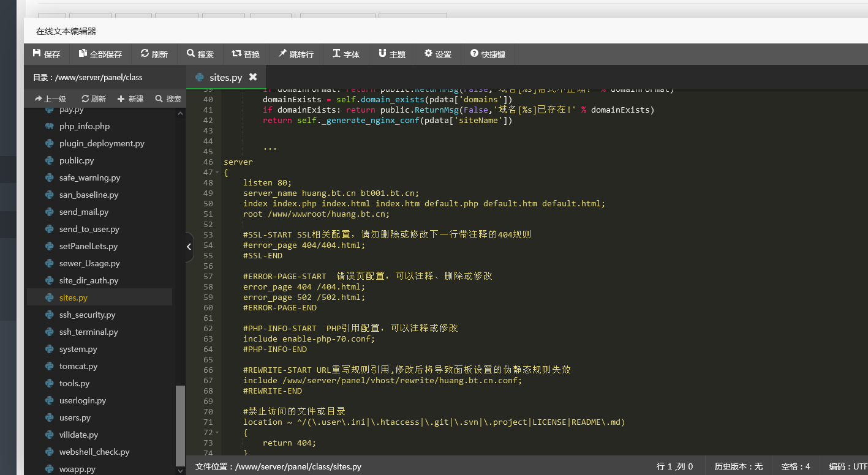Search files with sidebar 搜索 button

[168, 99]
